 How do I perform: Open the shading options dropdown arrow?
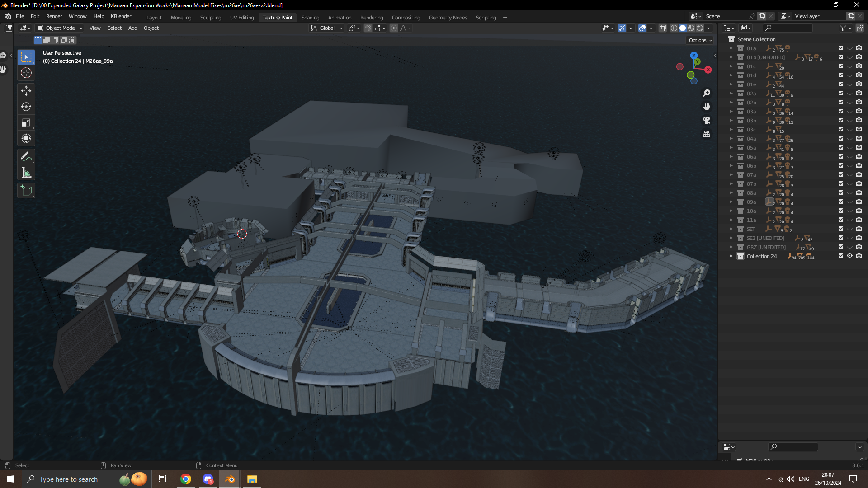tap(708, 28)
